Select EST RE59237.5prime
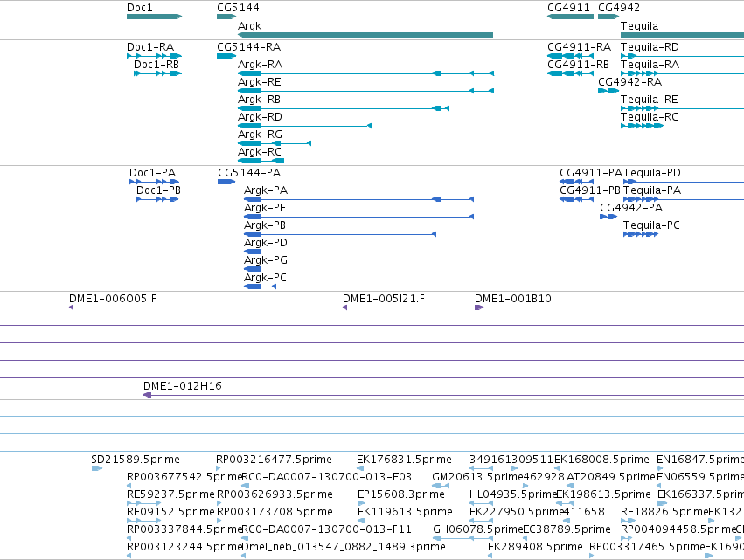Viewport: 744px width, 560px height. click(143, 503)
